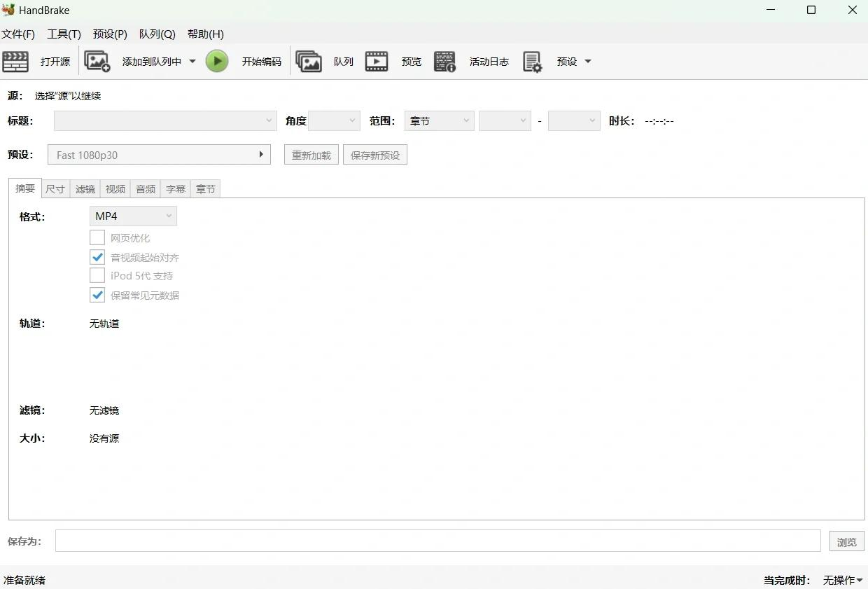Open the range end chapter dropdown
This screenshot has height=589, width=868.
click(x=574, y=120)
